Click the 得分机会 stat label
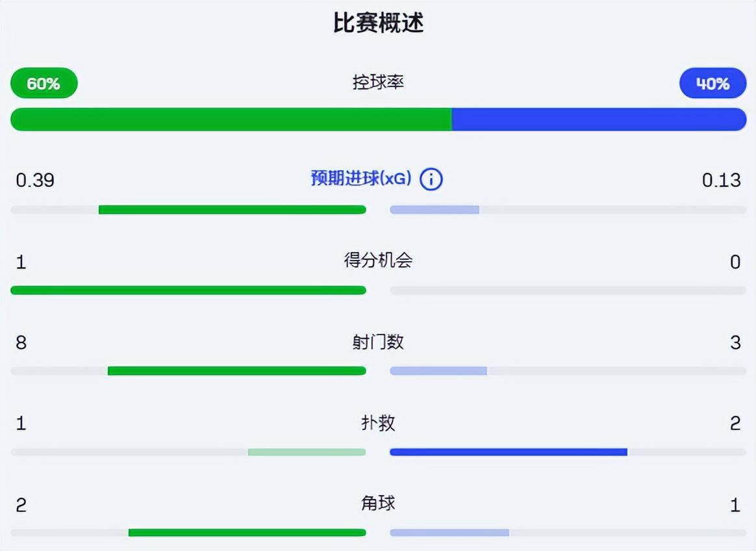This screenshot has width=756, height=551. pos(378,261)
